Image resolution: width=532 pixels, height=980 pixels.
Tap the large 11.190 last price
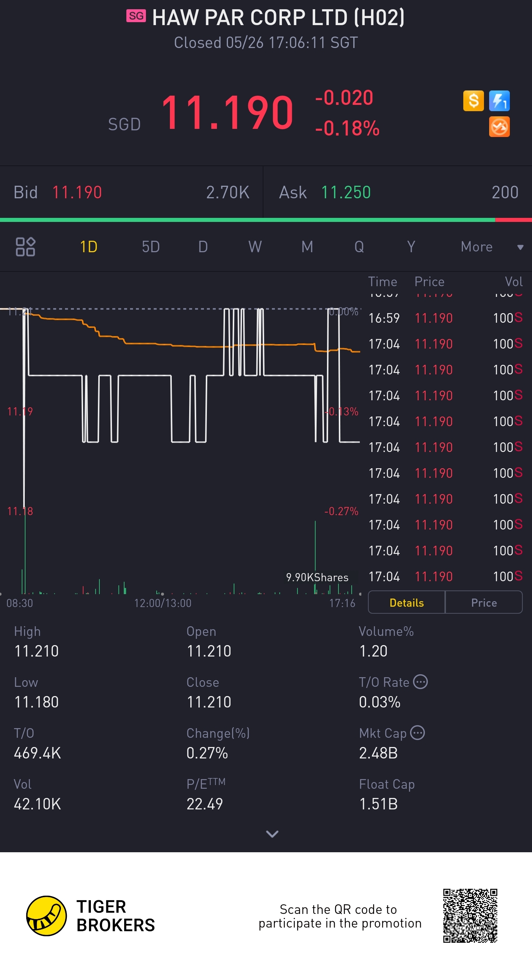(228, 113)
